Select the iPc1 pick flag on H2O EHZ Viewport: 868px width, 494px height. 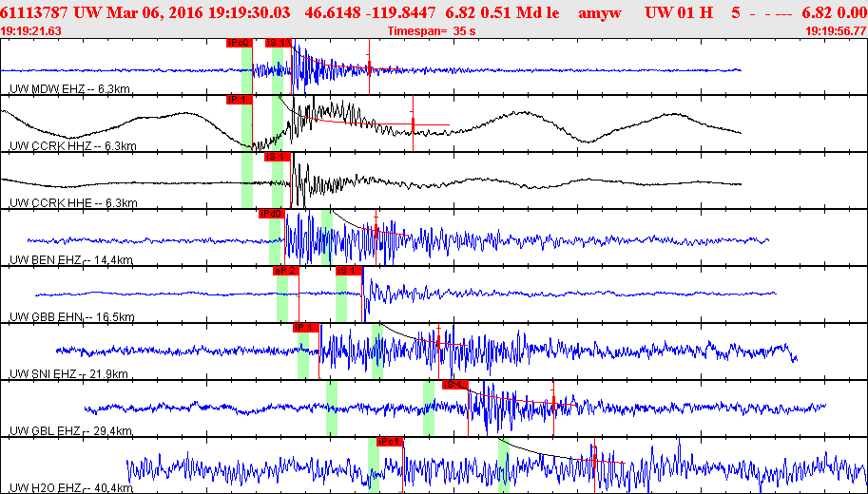(x=390, y=442)
